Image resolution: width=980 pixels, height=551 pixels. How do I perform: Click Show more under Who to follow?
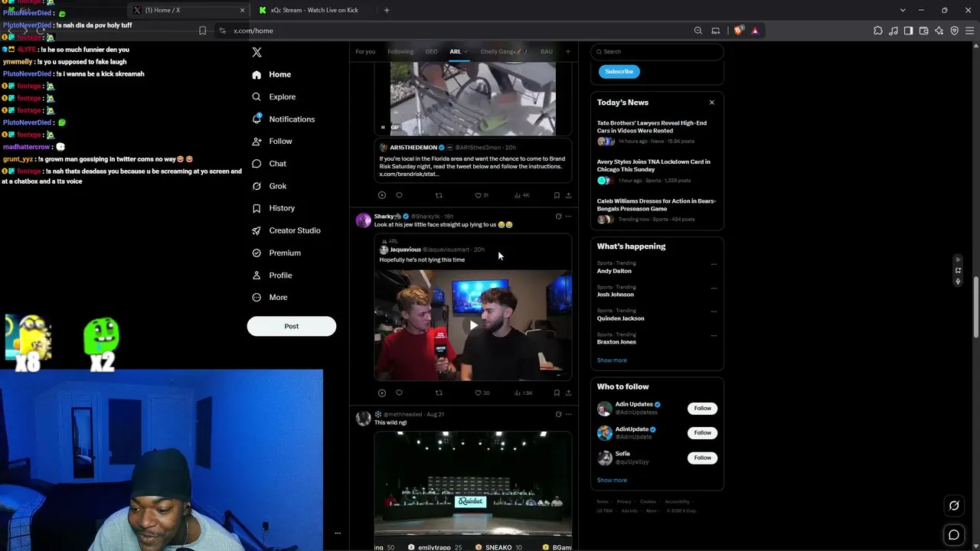(612, 481)
